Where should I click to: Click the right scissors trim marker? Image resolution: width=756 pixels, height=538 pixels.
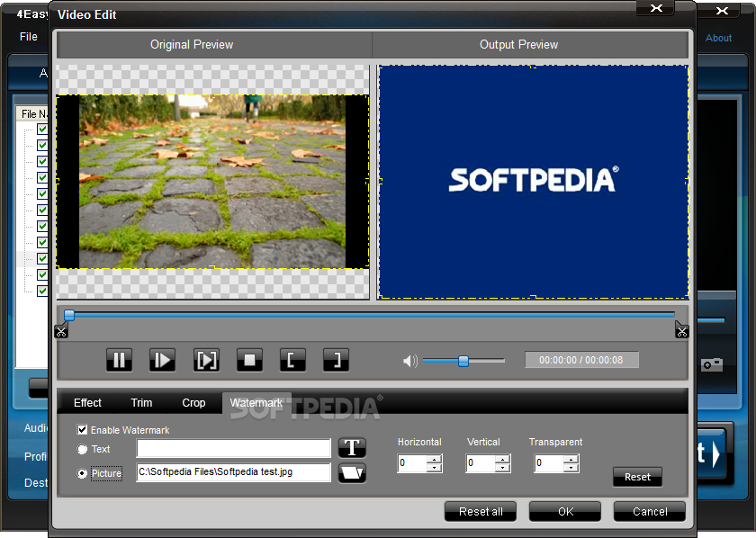[682, 331]
